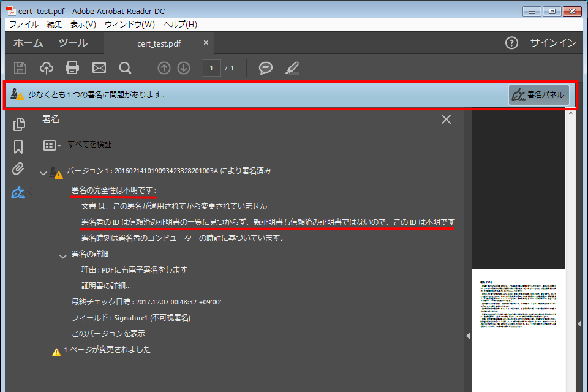This screenshot has height=392, width=588.
Task: Switch to the ホーム tab
Action: (x=28, y=43)
